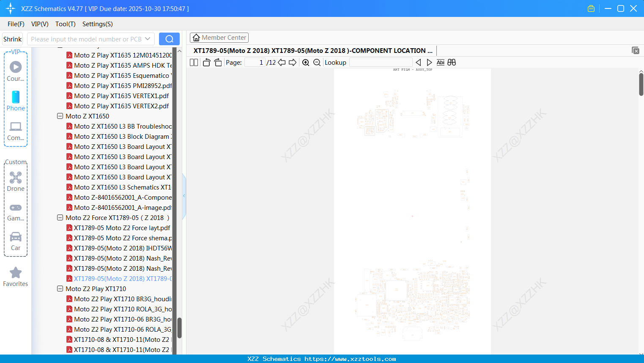This screenshot has height=363, width=644.
Task: Close all document tabs icon
Action: tap(636, 50)
